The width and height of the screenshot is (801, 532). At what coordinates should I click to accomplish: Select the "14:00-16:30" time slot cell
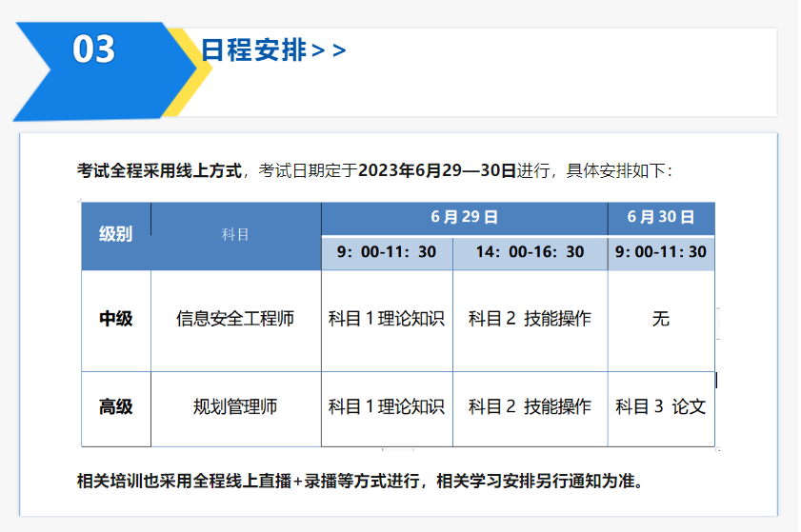(530, 252)
